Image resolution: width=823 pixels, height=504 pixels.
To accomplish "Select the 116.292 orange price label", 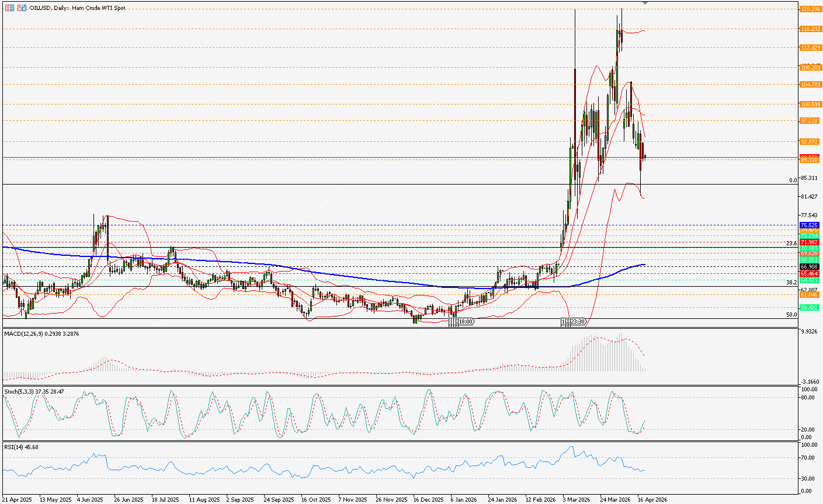I will point(810,29).
